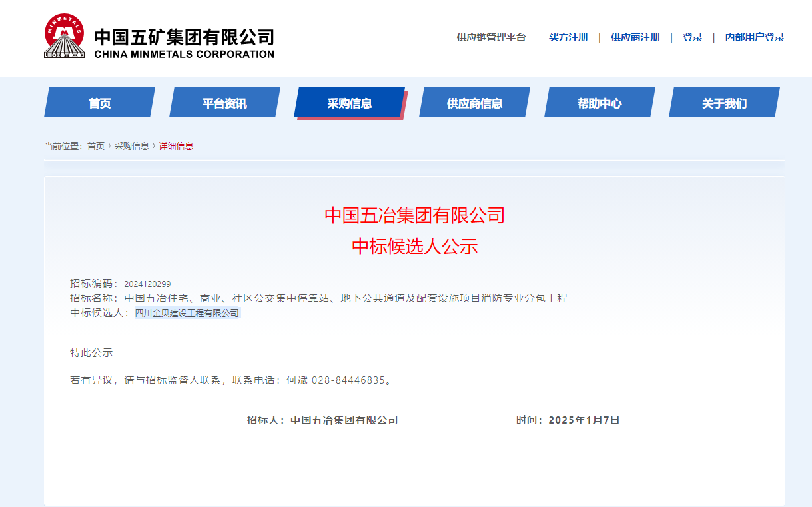Click 采购信息 in the breadcrumb
Screen dimensions: 812x507
point(131,146)
